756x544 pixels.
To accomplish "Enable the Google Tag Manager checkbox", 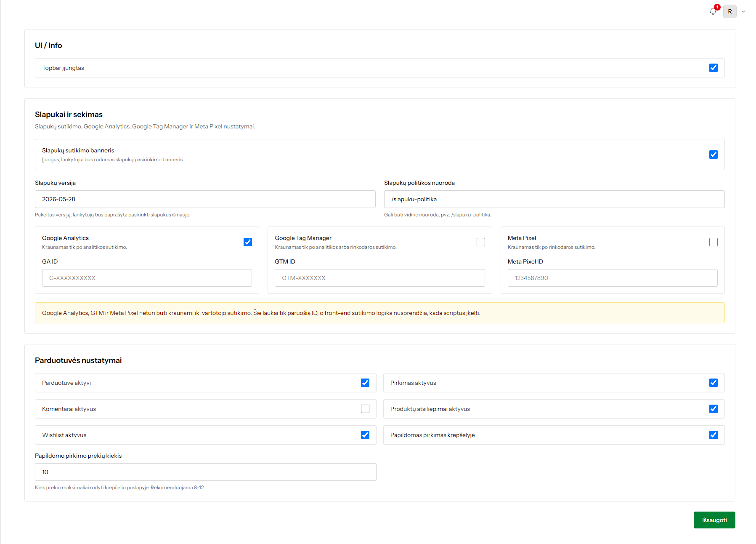I will (x=481, y=242).
